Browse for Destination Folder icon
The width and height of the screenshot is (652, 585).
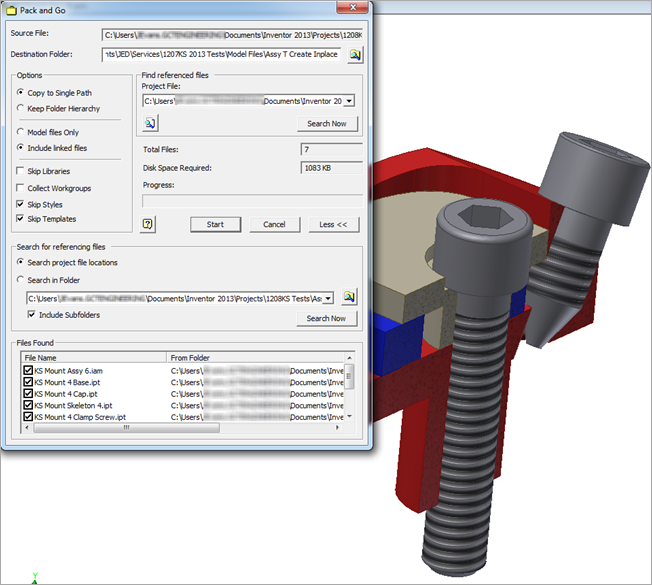(355, 55)
